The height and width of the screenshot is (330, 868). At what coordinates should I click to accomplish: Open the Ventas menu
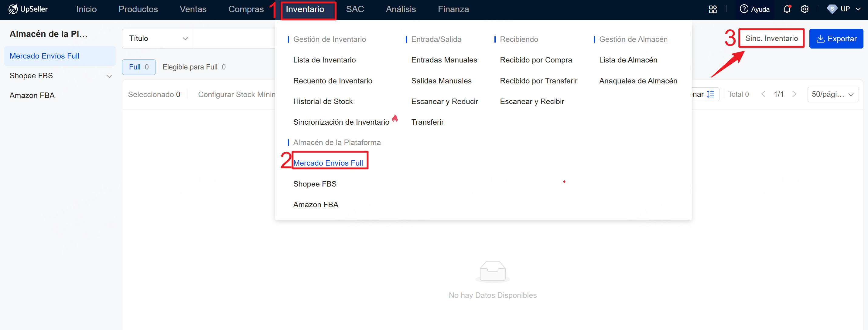tap(193, 9)
